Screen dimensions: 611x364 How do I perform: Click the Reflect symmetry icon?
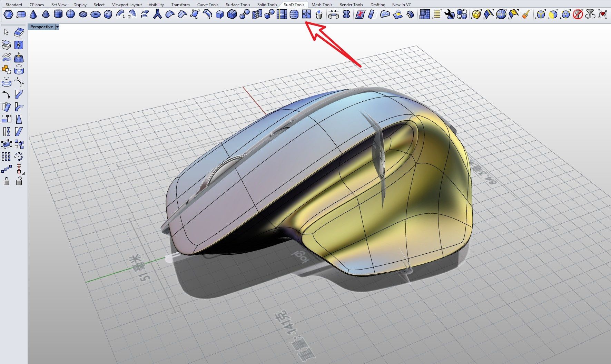coord(346,14)
